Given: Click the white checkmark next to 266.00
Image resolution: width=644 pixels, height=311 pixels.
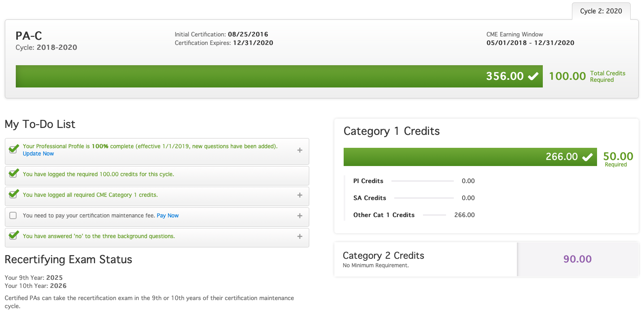Looking at the screenshot, I should (x=587, y=157).
